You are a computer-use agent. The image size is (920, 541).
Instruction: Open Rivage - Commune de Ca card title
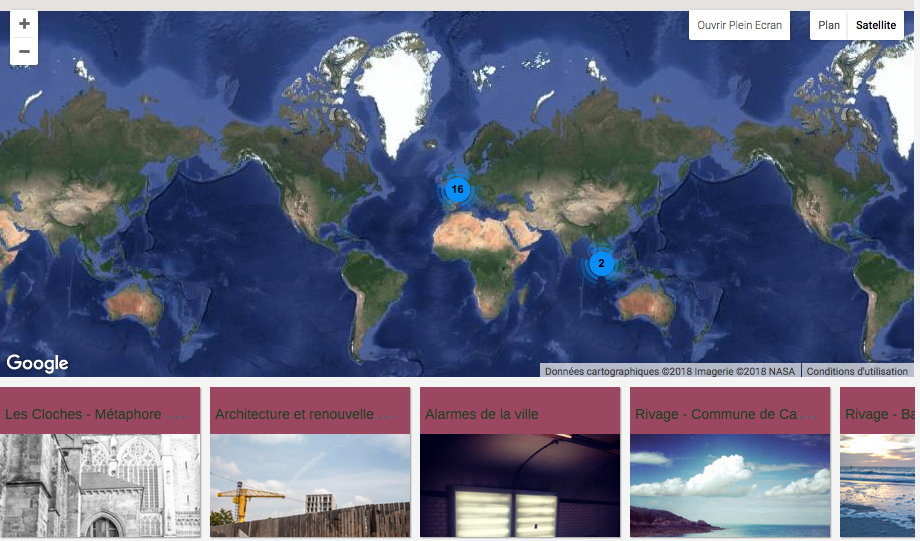pyautogui.click(x=715, y=414)
